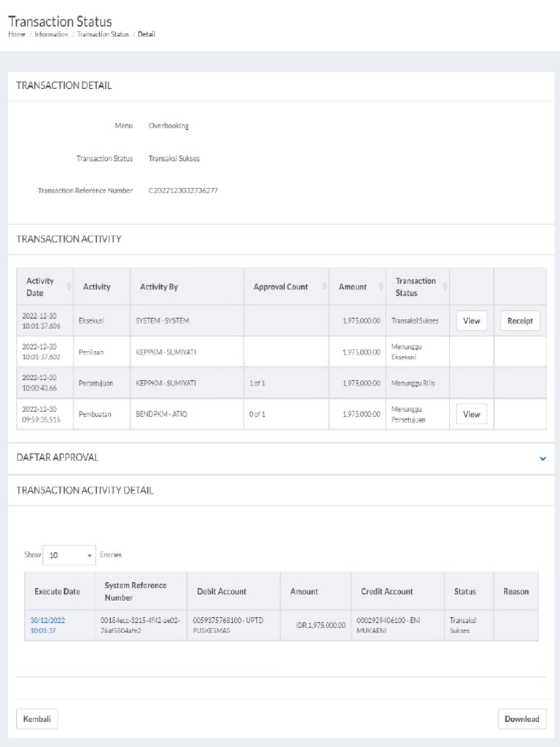Viewport: 560px width, 747px height.
Task: Download the transaction detail
Action: point(522,719)
